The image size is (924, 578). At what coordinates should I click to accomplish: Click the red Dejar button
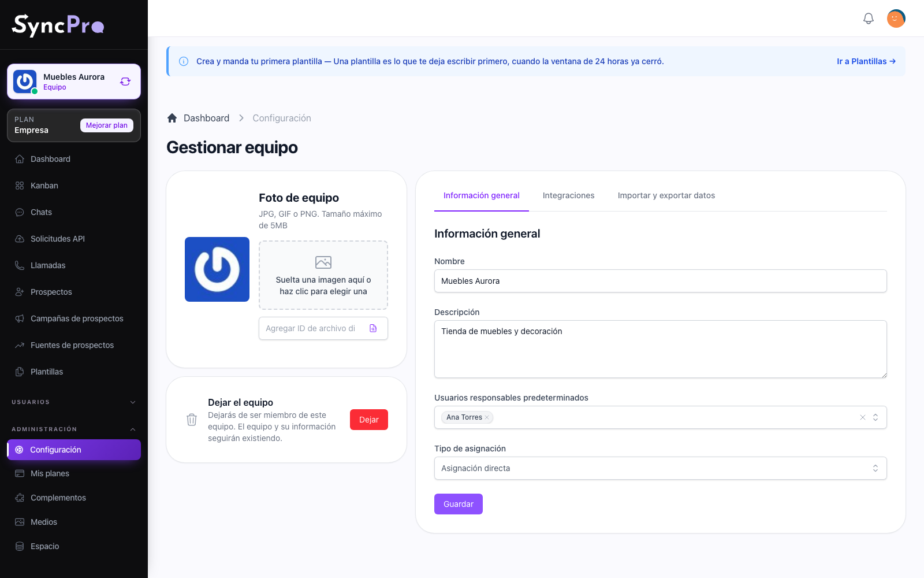(x=369, y=420)
